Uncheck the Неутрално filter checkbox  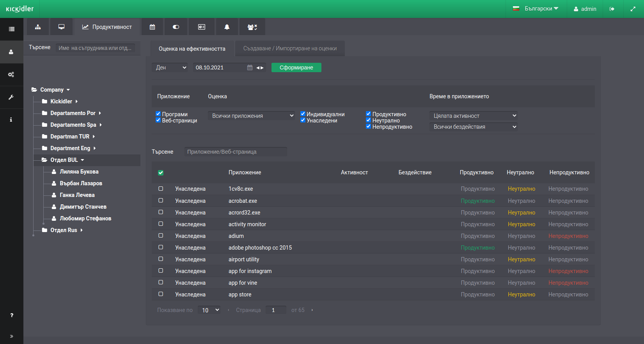pyautogui.click(x=368, y=120)
